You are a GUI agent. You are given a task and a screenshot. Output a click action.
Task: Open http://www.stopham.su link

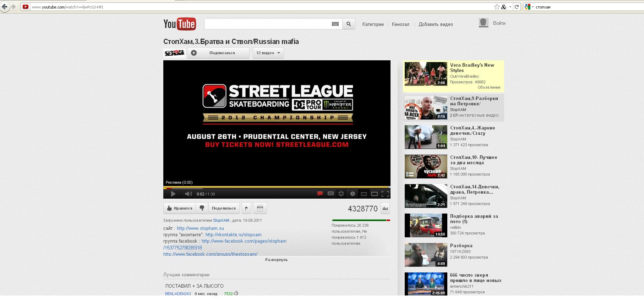pos(200,228)
